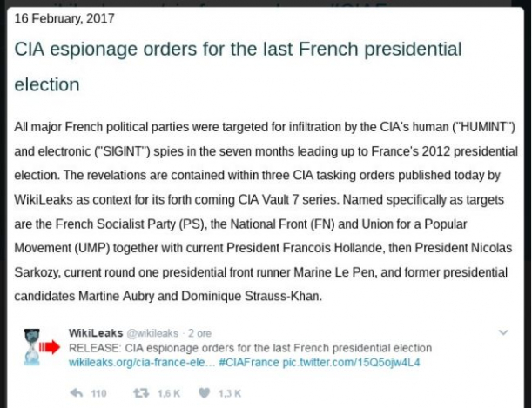The height and width of the screenshot is (408, 532).
Task: Click the "2 ore" tweet timestamp
Action: 199,333
